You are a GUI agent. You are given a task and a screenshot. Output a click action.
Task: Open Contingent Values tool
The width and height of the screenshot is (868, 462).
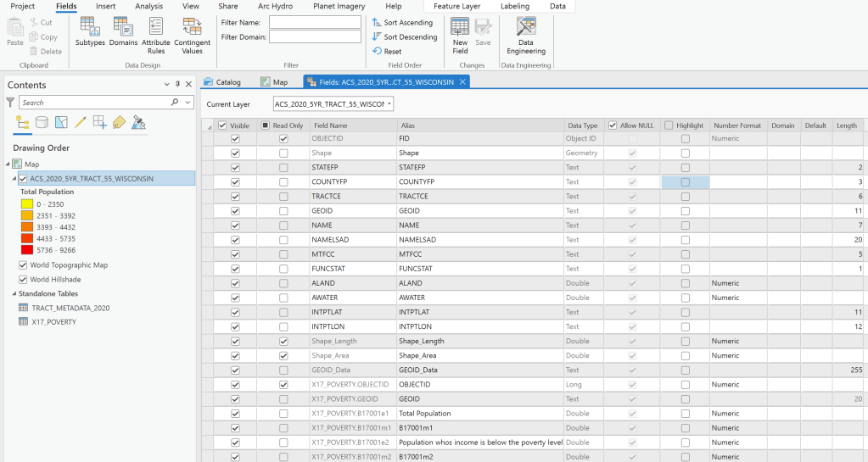[x=193, y=34]
